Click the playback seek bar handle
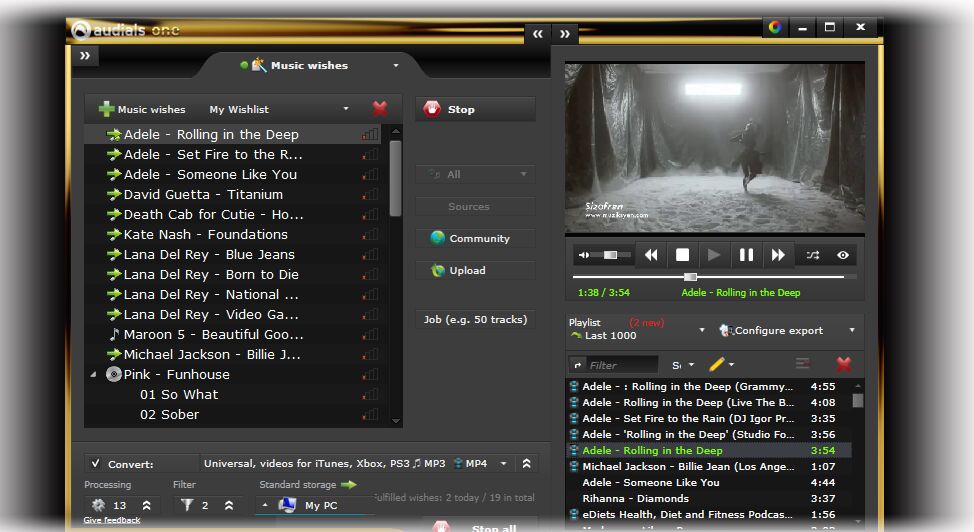 coord(690,276)
